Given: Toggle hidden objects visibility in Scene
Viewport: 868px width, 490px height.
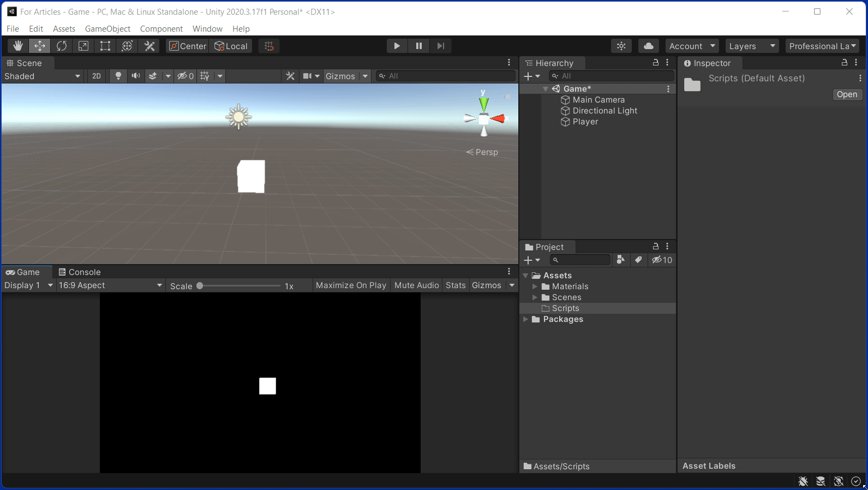Looking at the screenshot, I should (185, 76).
